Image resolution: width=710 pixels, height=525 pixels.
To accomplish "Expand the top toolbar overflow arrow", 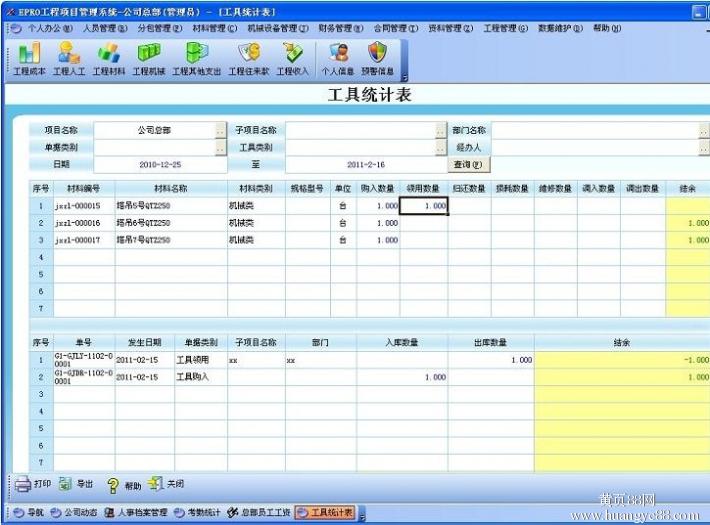I will [x=404, y=77].
